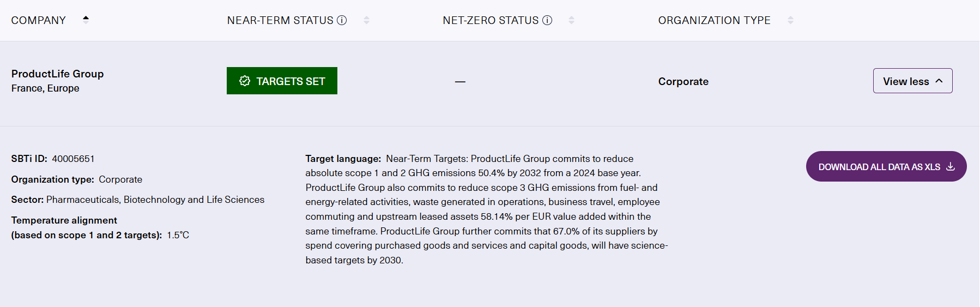Click the 1.5°C temperature alignment value

[178, 235]
